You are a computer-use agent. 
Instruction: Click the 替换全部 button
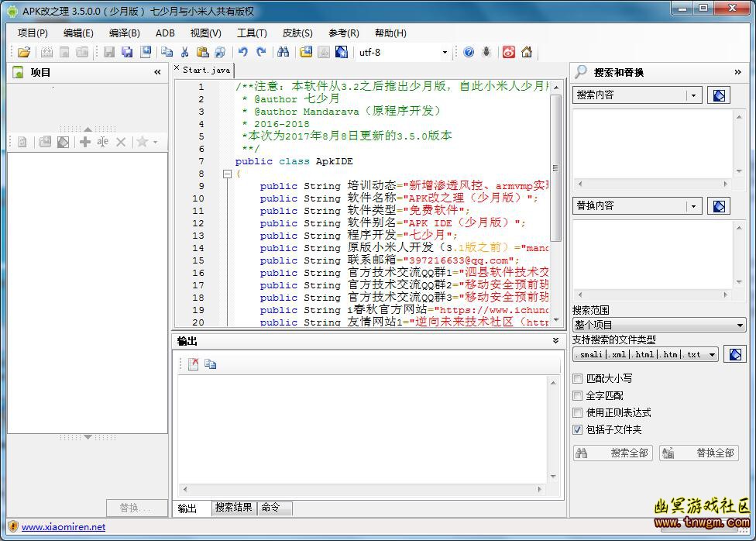pos(699,453)
